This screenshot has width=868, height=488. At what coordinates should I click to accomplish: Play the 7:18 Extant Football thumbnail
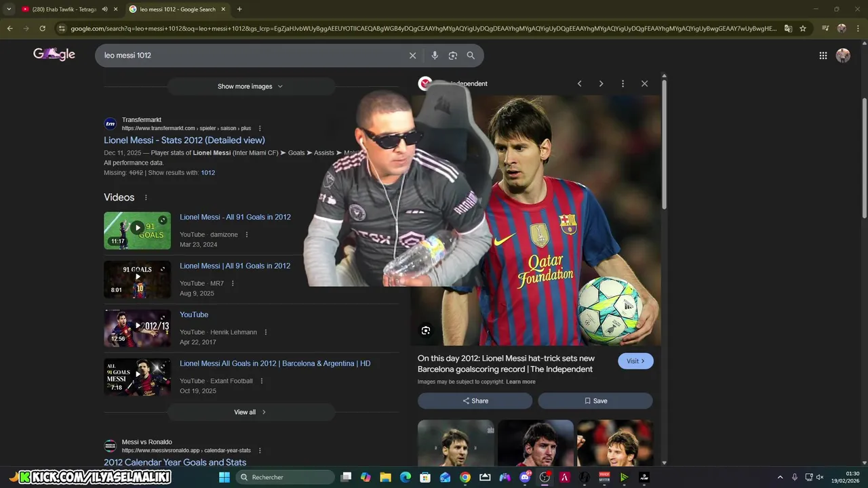click(137, 377)
